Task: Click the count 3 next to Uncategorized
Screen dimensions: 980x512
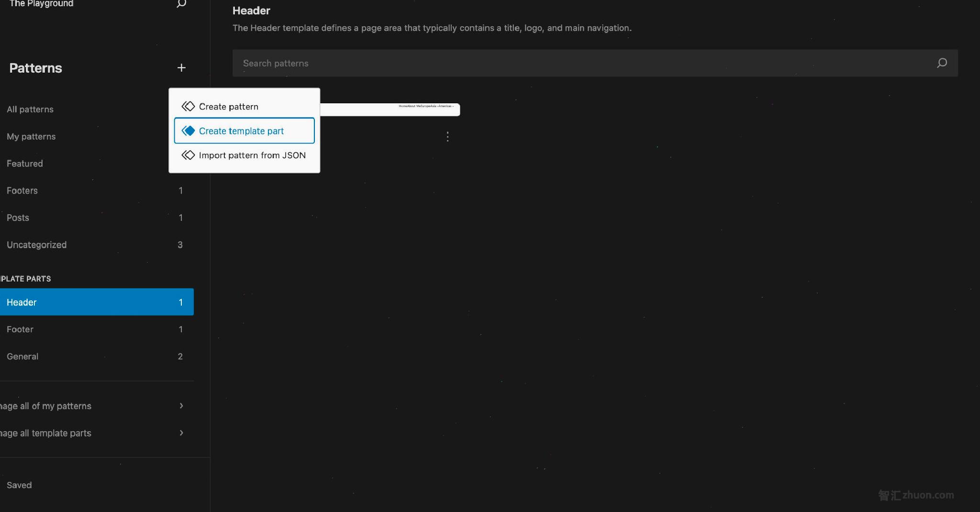Action: [x=180, y=245]
